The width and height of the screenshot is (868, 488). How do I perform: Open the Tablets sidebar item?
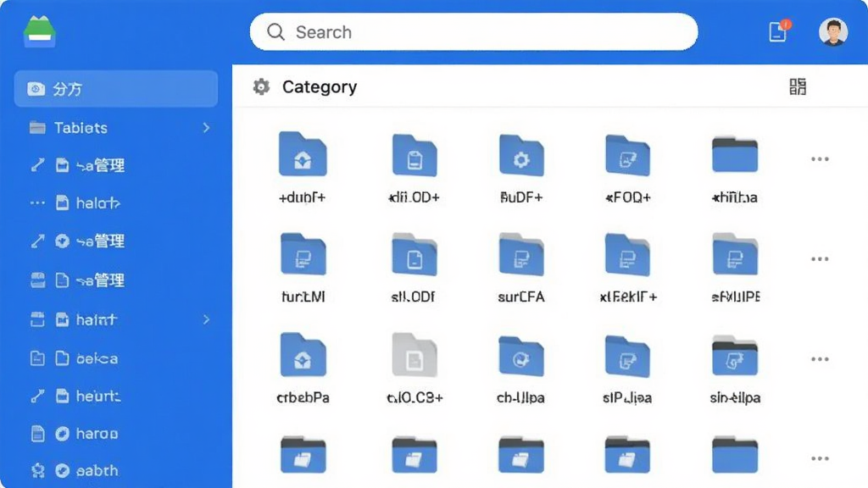click(116, 128)
